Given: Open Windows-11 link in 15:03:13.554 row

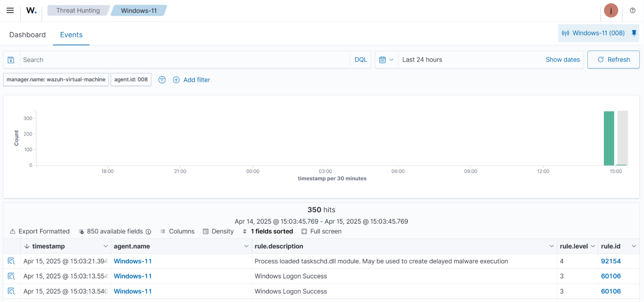Looking at the screenshot, I should tap(133, 276).
